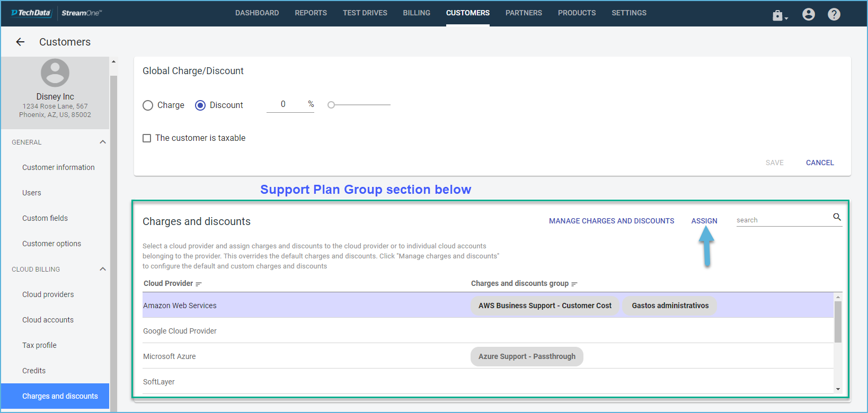Open the PARTNERS tab
Viewport: 868px width, 413px height.
(524, 13)
